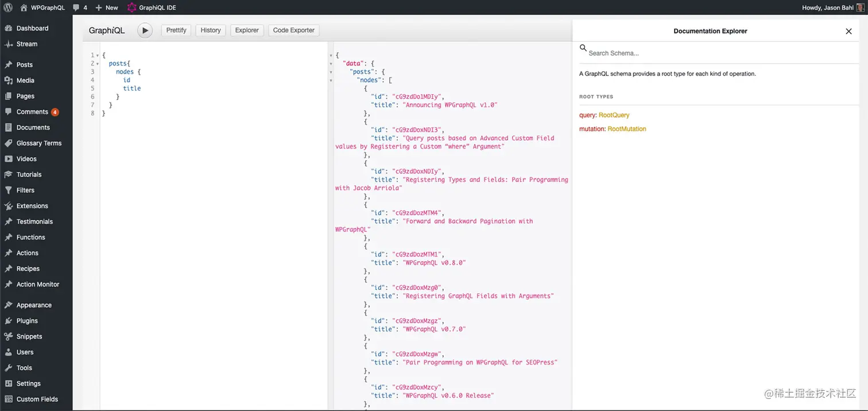The width and height of the screenshot is (868, 411).
Task: Open the Code Exporter
Action: [294, 30]
